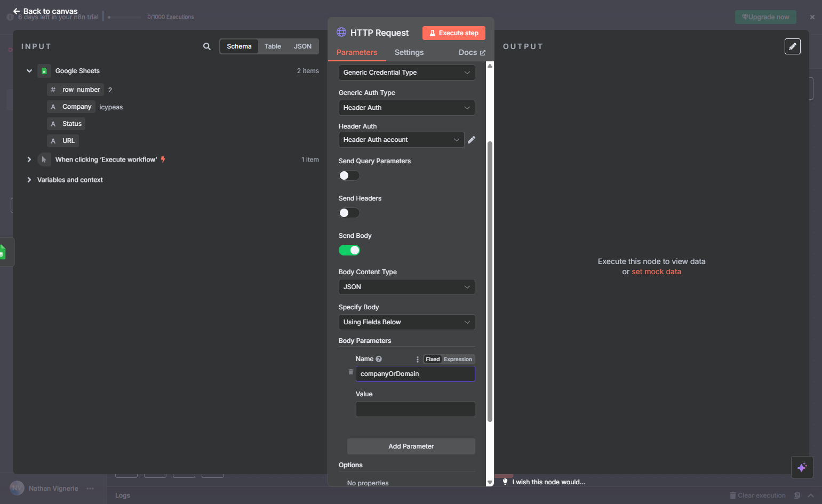Open the Header Auth type dropdown
Viewport: 822px width, 504px height.
click(x=407, y=108)
